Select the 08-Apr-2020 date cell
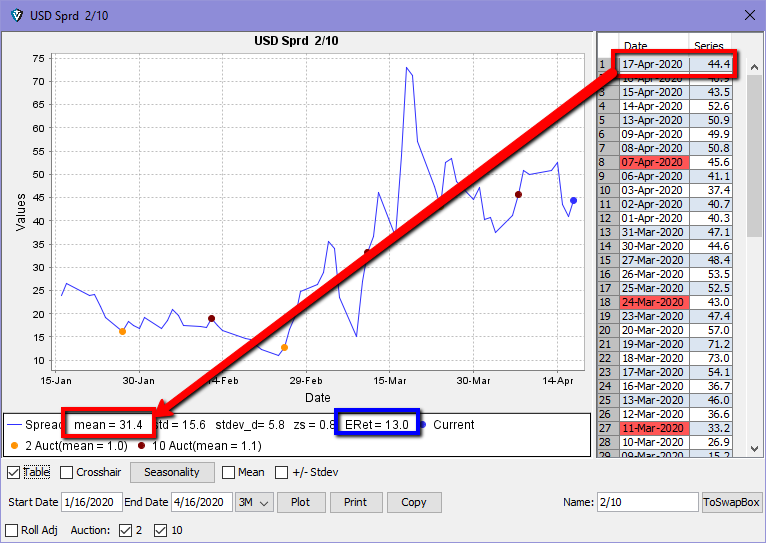 (x=654, y=148)
